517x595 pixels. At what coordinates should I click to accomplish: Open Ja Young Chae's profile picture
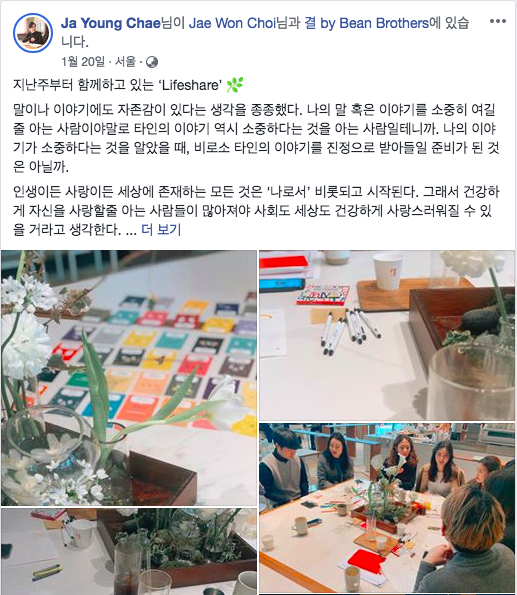click(x=33, y=33)
